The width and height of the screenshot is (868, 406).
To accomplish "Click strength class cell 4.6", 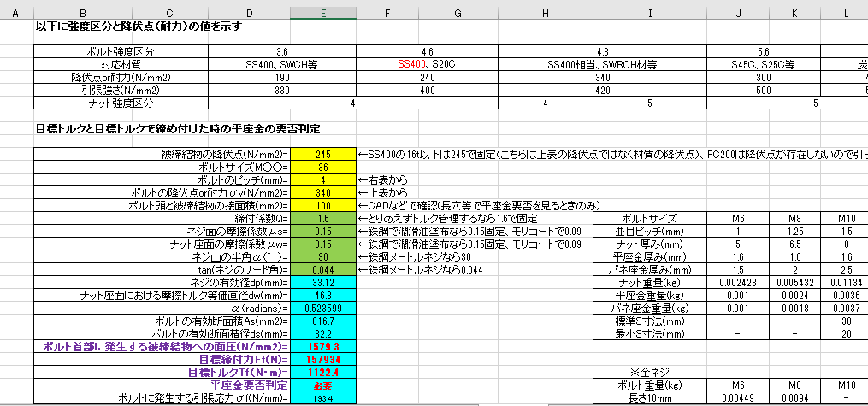I will click(x=427, y=52).
